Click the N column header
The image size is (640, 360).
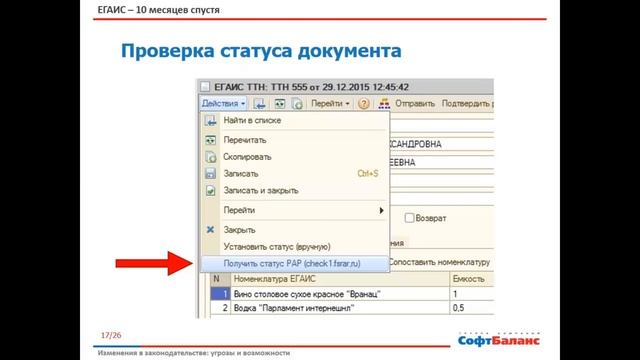(220, 279)
